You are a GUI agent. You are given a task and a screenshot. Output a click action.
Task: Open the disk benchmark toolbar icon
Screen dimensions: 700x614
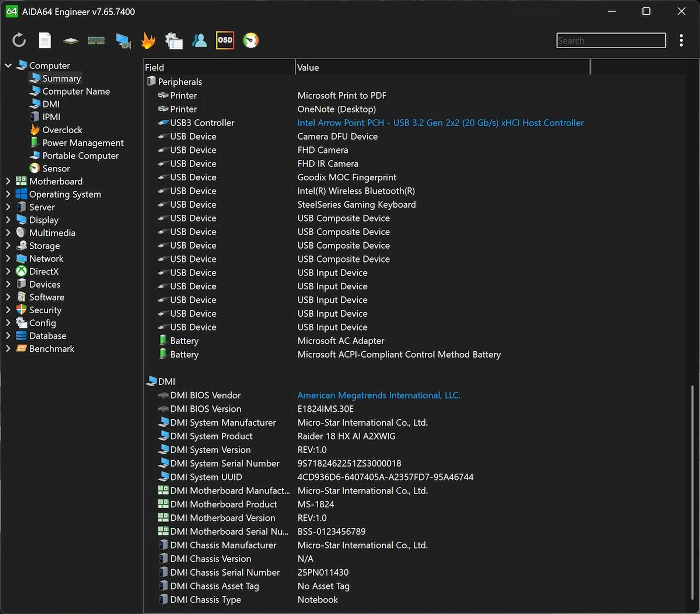[70, 41]
